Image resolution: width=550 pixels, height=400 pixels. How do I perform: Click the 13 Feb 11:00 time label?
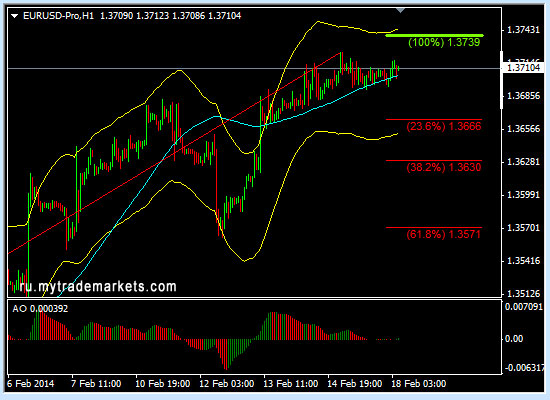[291, 384]
